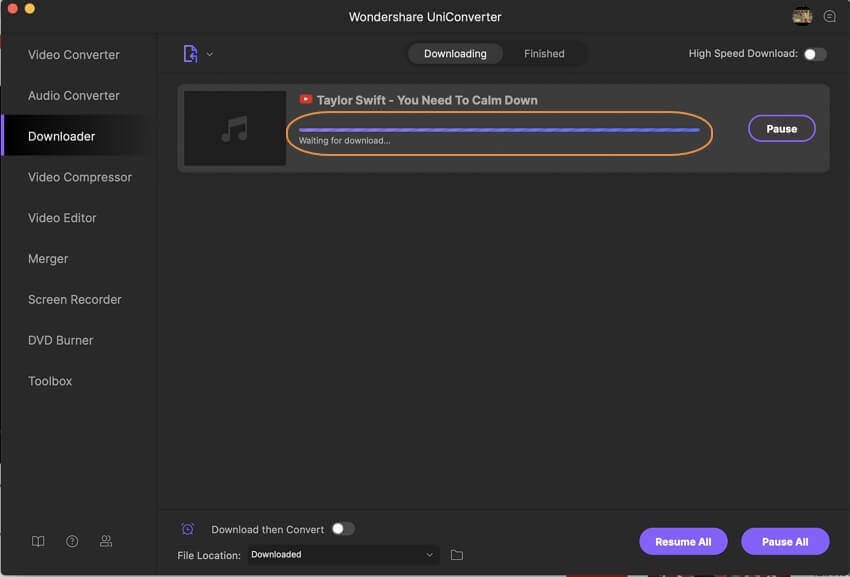The width and height of the screenshot is (850, 577).
Task: Click the red close window button
Action: [x=13, y=8]
